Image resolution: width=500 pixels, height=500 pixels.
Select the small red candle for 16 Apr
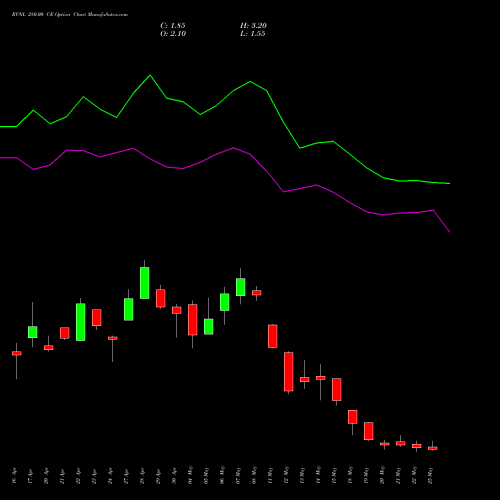click(17, 353)
